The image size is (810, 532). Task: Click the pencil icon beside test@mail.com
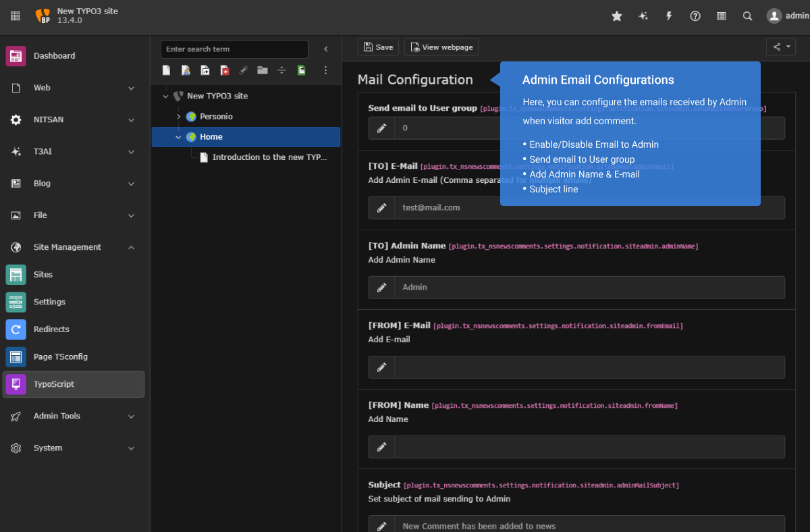point(381,208)
